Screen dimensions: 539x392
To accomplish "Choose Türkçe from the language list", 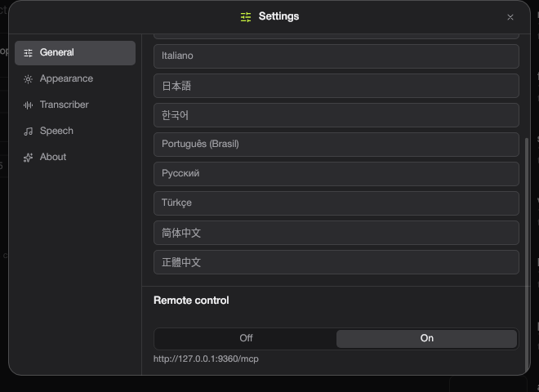I will [336, 203].
